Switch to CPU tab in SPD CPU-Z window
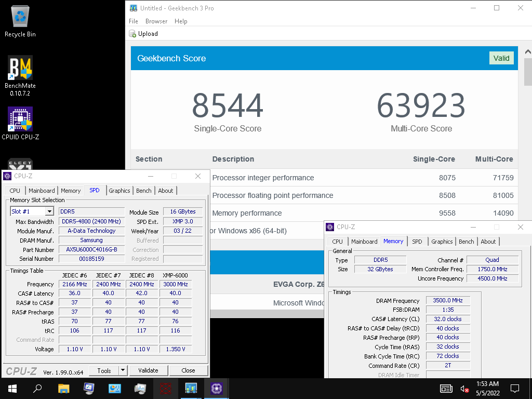Image resolution: width=532 pixels, height=399 pixels. (15, 191)
